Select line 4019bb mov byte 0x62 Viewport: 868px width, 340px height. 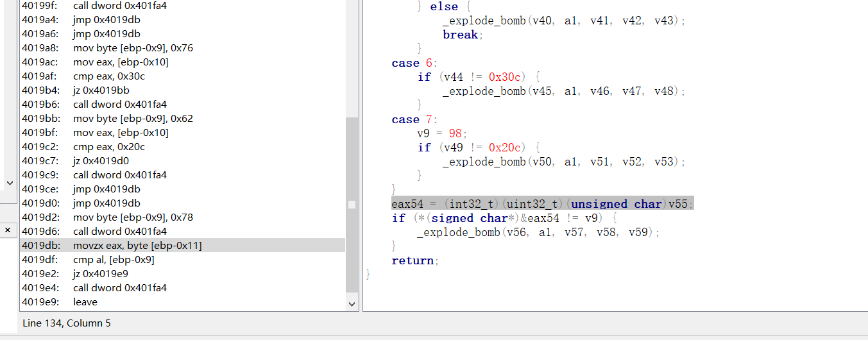(x=182, y=119)
